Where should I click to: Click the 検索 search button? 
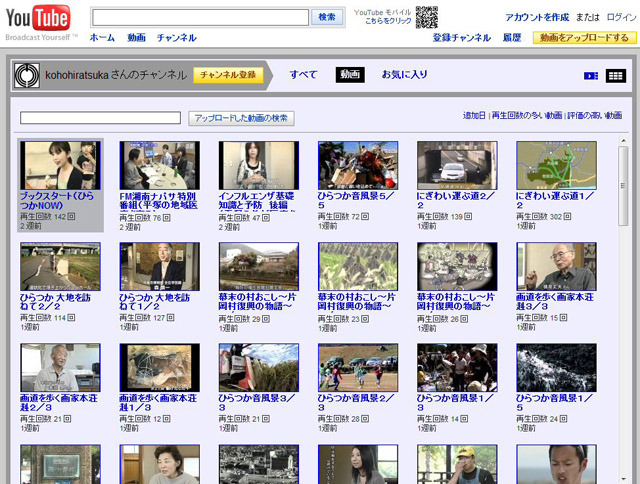pos(327,17)
